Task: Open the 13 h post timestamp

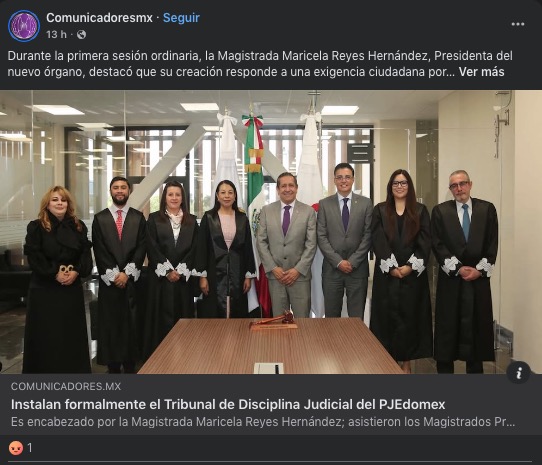Action: 56,35
